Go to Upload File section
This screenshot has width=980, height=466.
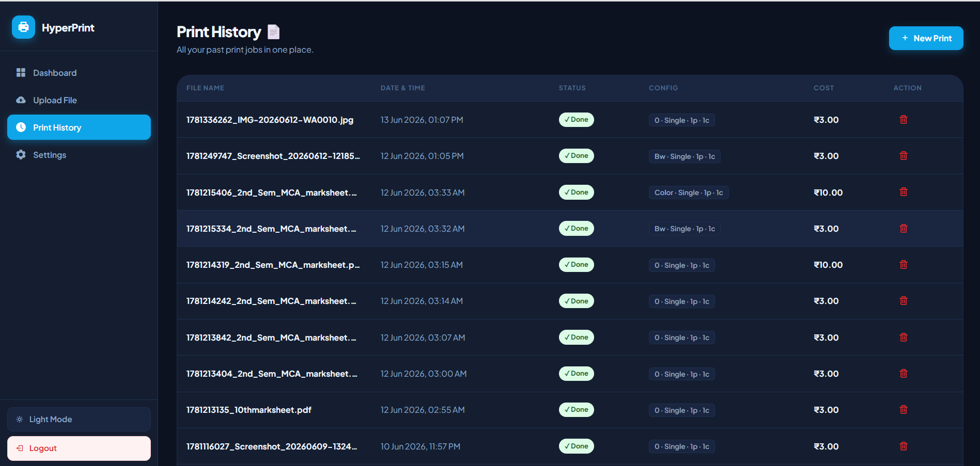79,100
